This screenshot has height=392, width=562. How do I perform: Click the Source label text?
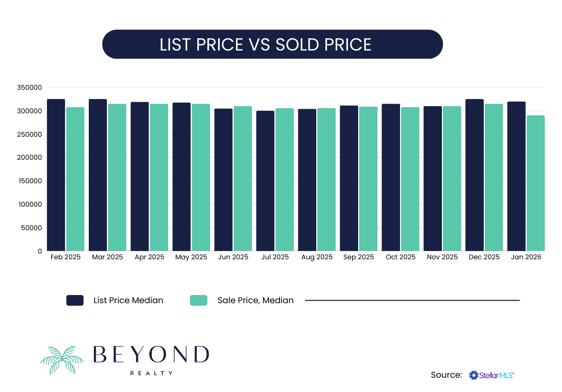[x=447, y=375]
